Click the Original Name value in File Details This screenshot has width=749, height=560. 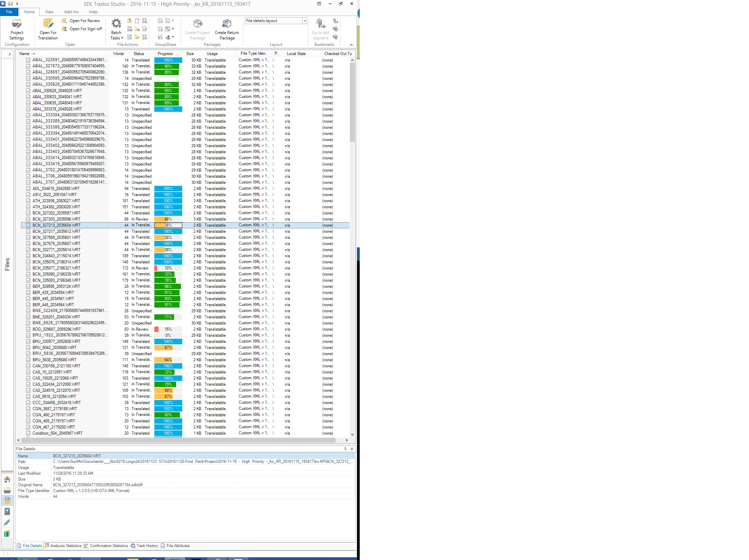click(98, 485)
